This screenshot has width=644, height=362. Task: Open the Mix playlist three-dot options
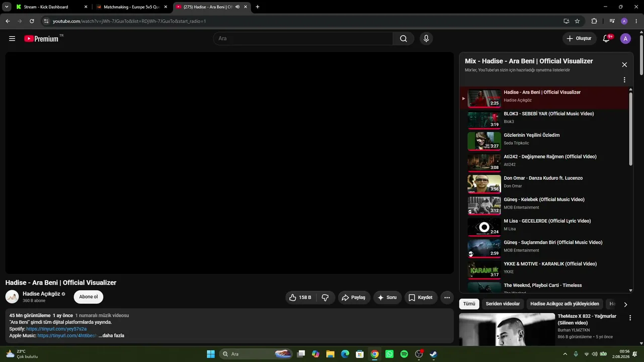click(624, 80)
